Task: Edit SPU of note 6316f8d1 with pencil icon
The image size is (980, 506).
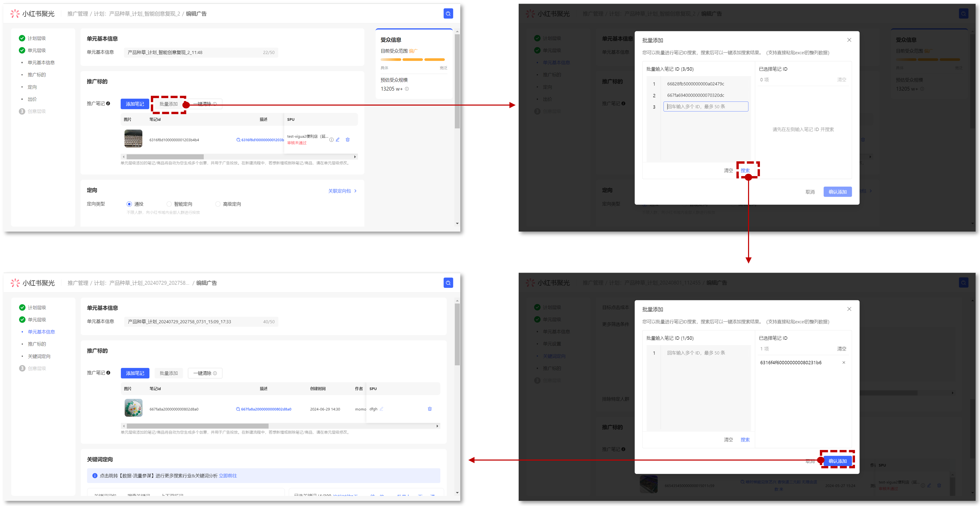Action: [x=338, y=139]
